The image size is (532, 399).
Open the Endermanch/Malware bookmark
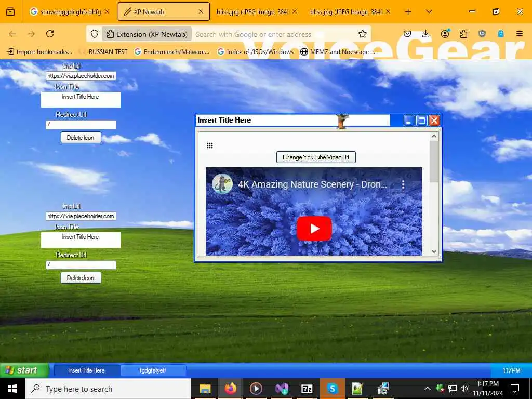pyautogui.click(x=172, y=52)
